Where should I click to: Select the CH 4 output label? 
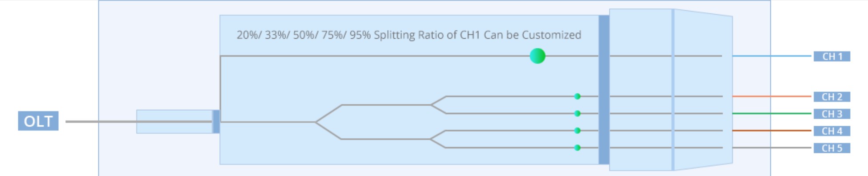tap(832, 131)
